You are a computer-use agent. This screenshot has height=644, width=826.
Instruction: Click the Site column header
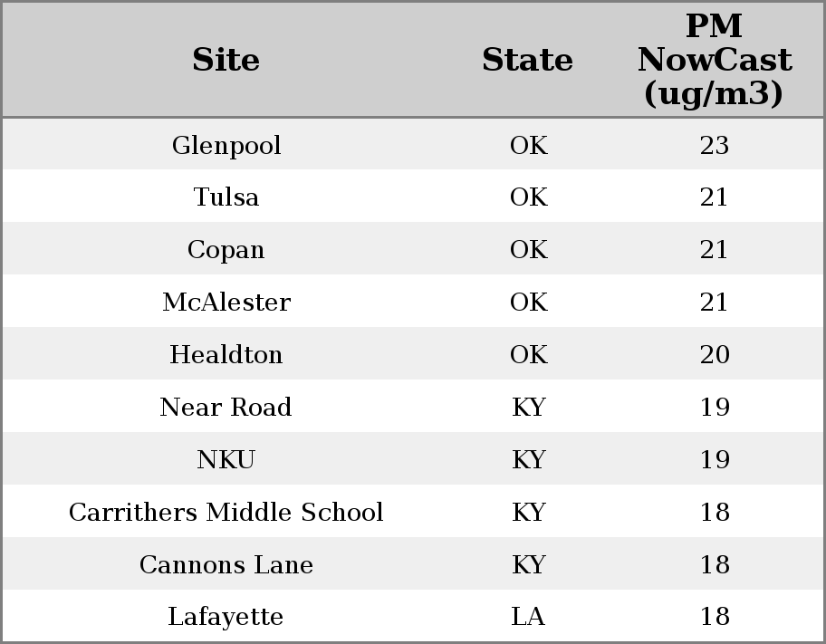(x=226, y=60)
